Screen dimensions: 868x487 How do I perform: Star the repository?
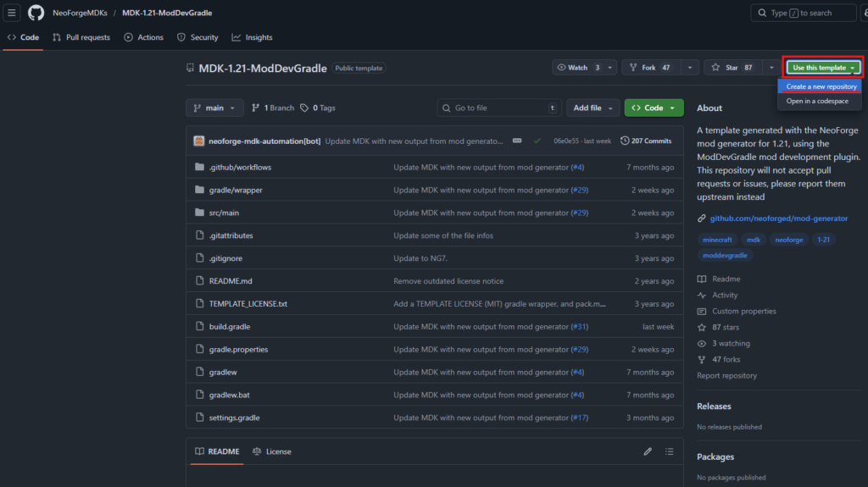tap(732, 68)
